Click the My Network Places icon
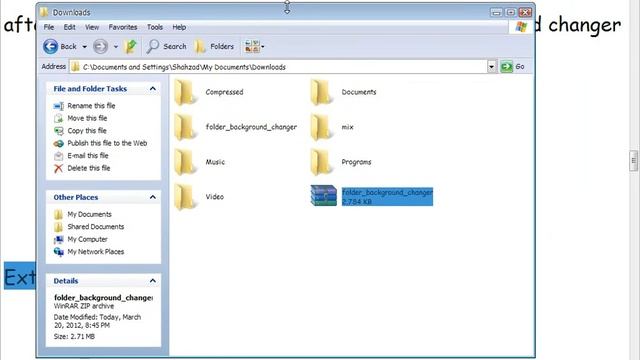 click(59, 252)
